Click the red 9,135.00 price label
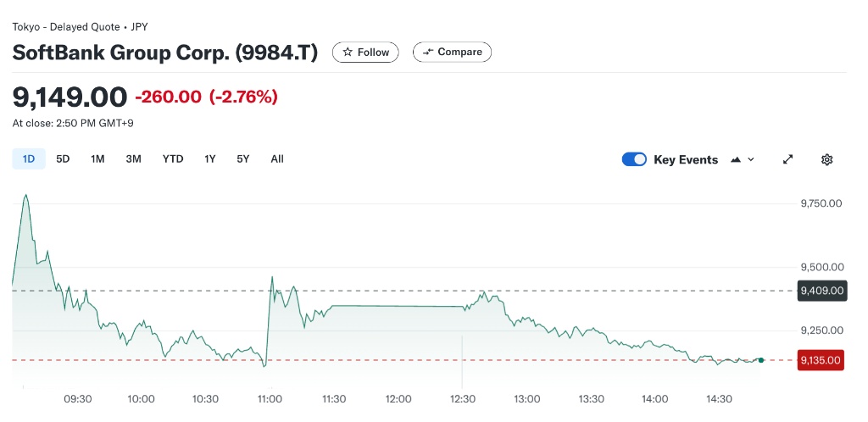The image size is (868, 422). click(821, 360)
